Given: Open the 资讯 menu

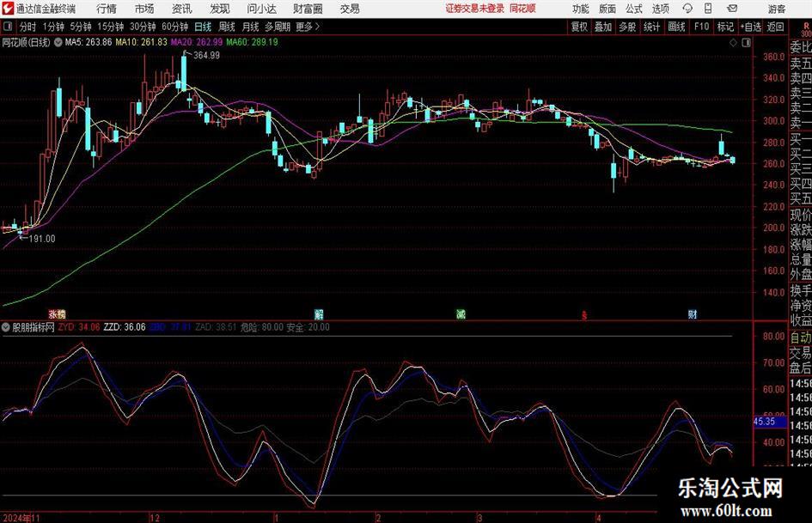Looking at the screenshot, I should pos(182,9).
